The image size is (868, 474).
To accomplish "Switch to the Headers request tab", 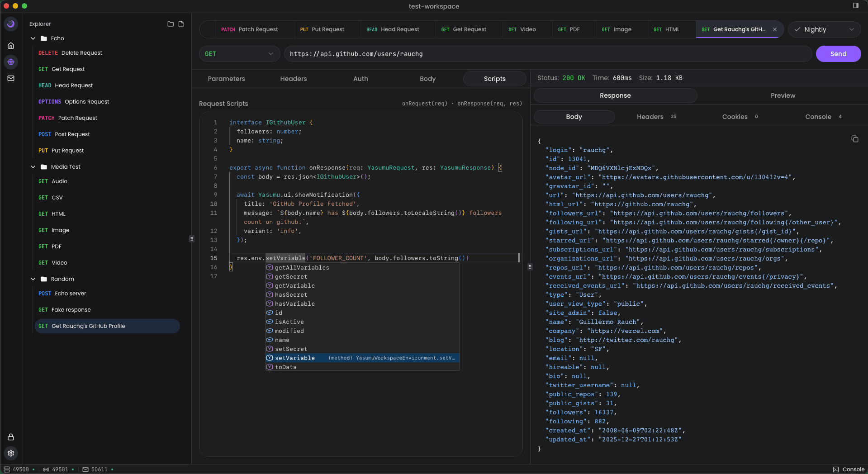I will click(x=293, y=79).
